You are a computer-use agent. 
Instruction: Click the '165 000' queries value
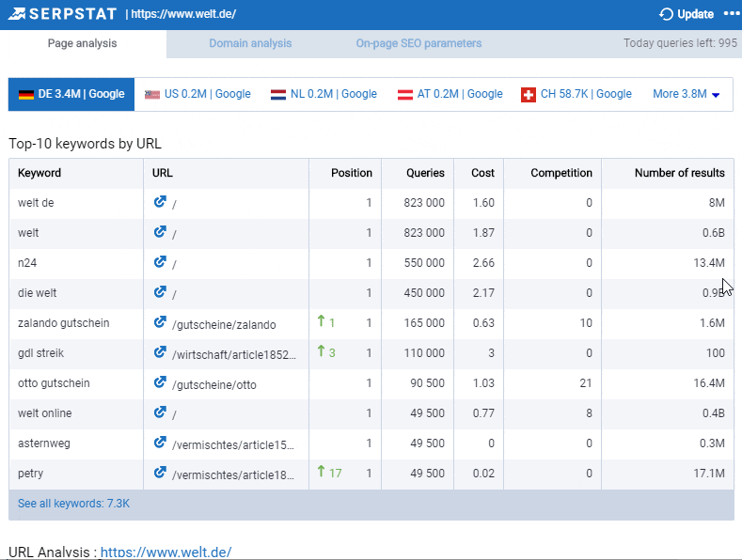click(x=424, y=323)
